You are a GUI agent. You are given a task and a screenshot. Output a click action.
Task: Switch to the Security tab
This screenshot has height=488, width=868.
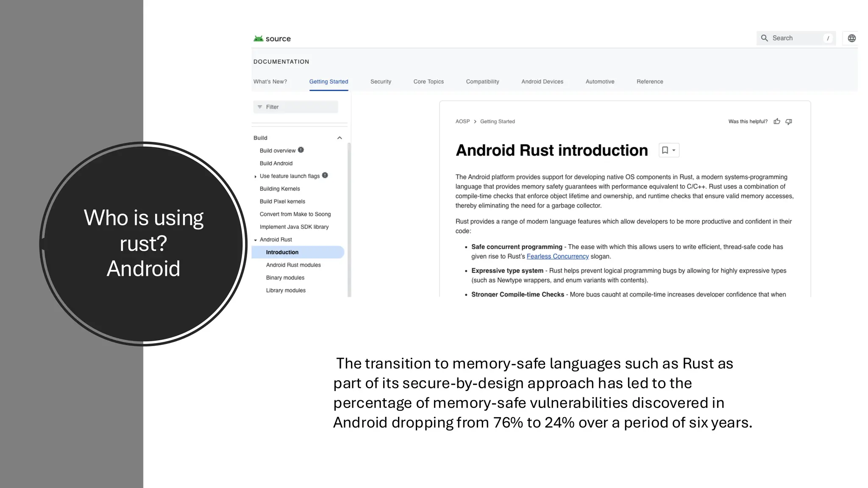(381, 81)
